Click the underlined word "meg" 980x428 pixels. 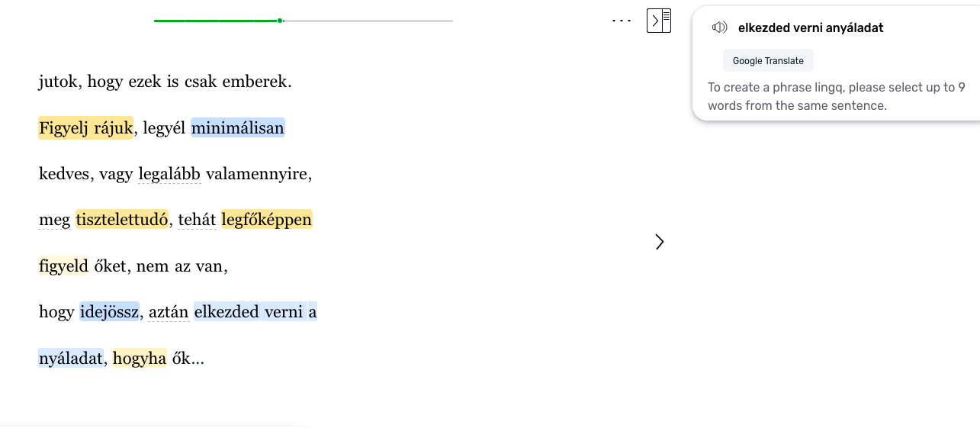[x=54, y=220]
